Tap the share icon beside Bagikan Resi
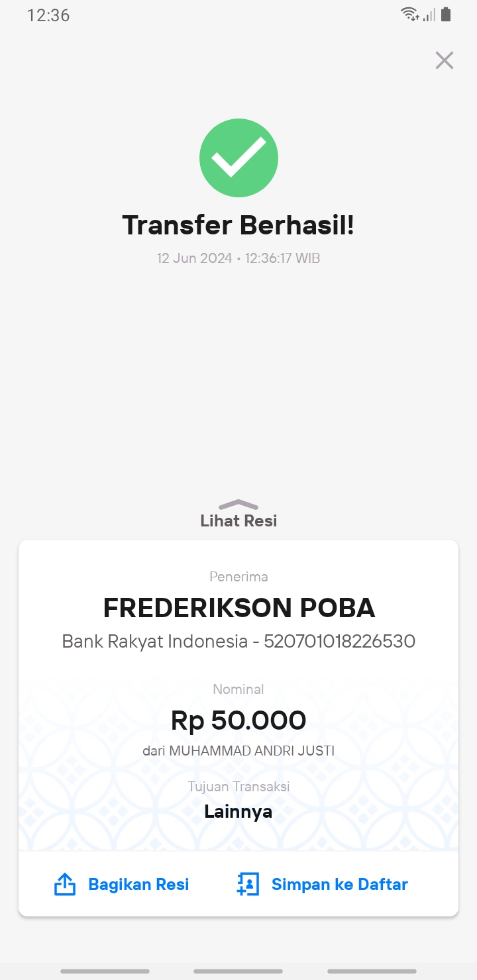 (x=64, y=884)
